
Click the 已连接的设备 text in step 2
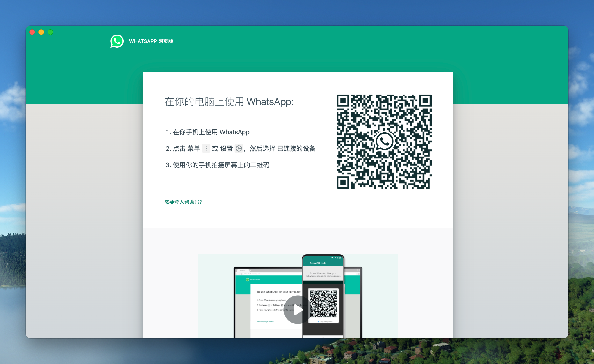(296, 148)
